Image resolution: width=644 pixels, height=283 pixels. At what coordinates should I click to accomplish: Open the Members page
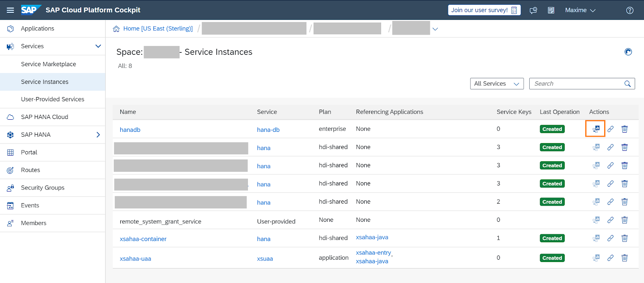33,223
